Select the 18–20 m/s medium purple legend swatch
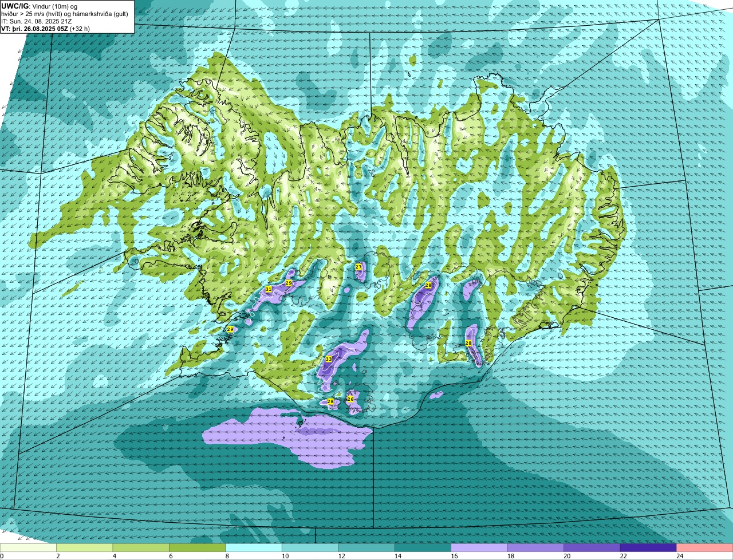This screenshot has width=733, height=560. [x=535, y=547]
